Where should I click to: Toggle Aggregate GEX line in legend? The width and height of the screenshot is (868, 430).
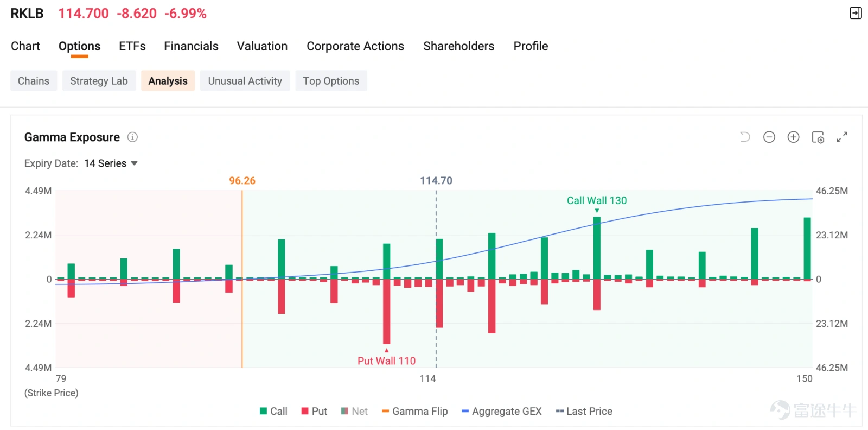tap(502, 411)
